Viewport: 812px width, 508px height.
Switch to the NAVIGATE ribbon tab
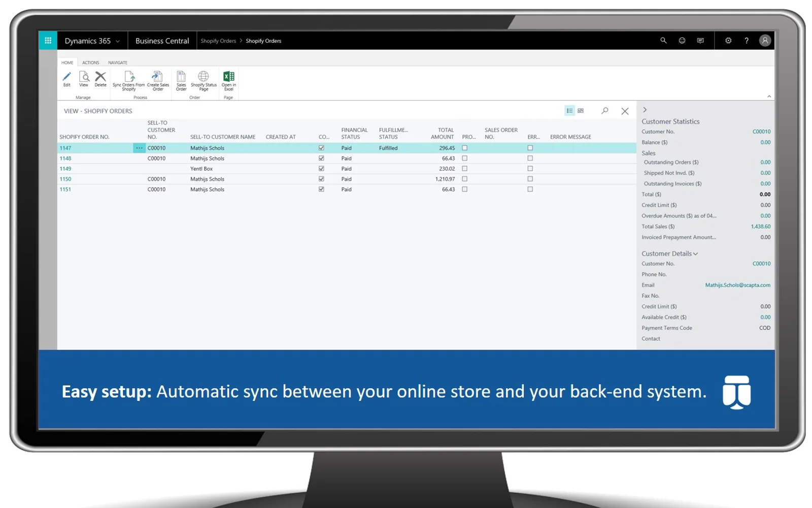point(118,62)
